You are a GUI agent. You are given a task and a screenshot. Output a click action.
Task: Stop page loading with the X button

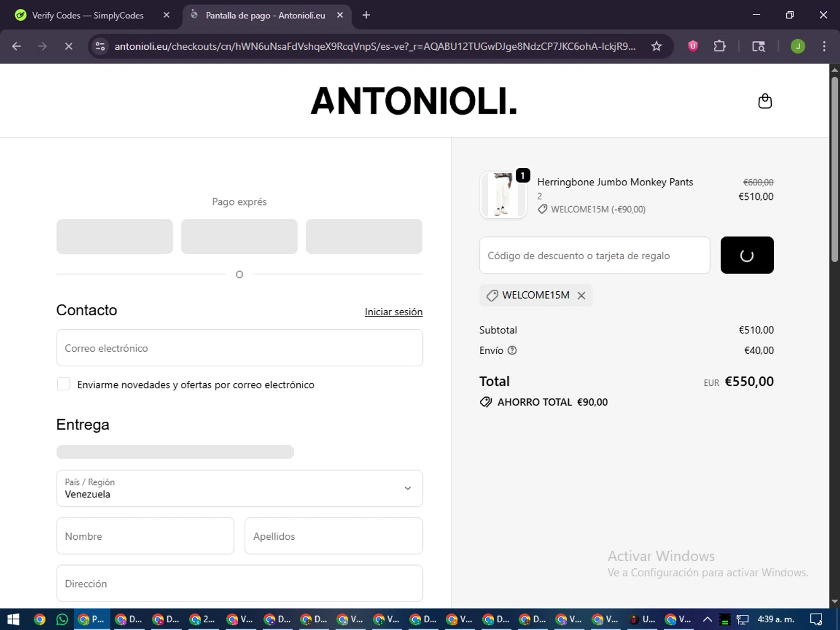click(69, 46)
